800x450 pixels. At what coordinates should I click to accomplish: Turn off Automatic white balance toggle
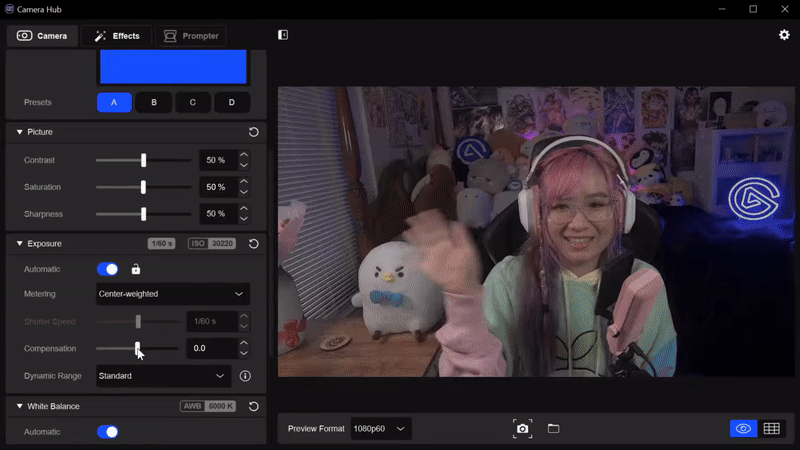108,432
